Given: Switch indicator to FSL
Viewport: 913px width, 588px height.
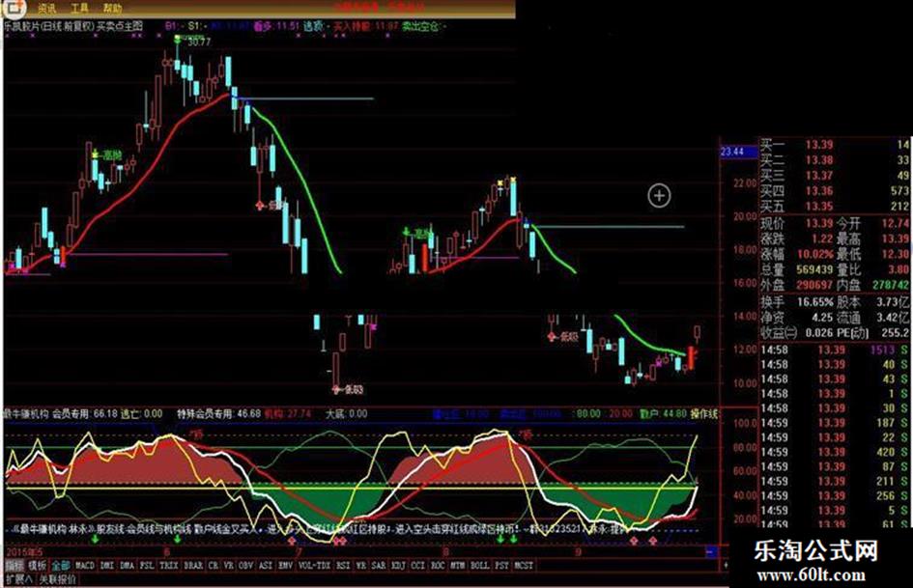Looking at the screenshot, I should click(x=147, y=565).
